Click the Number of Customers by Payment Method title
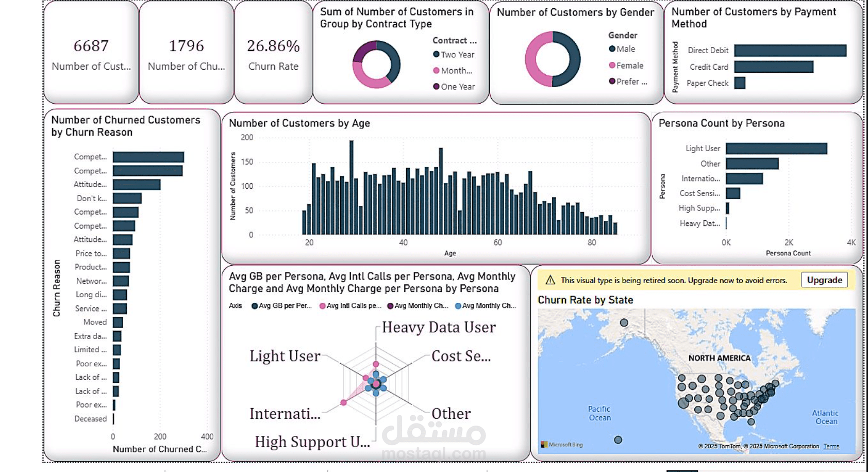The width and height of the screenshot is (868, 472). (754, 18)
